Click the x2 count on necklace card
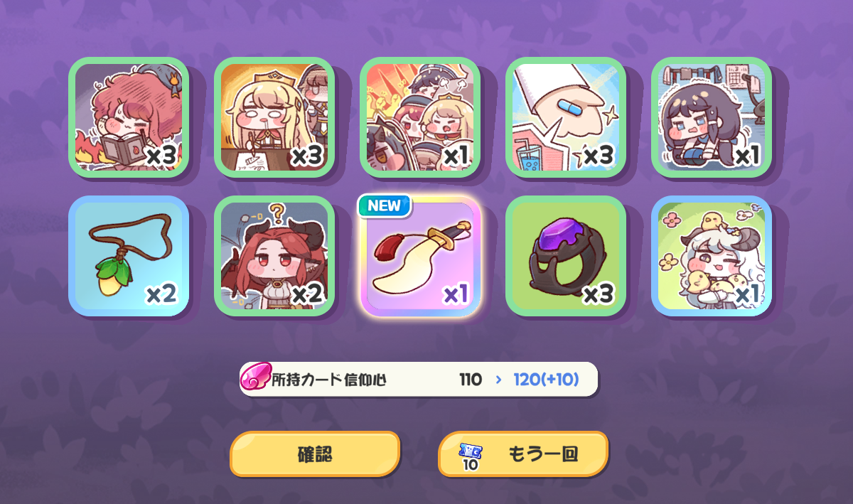The width and height of the screenshot is (853, 504). 161,294
